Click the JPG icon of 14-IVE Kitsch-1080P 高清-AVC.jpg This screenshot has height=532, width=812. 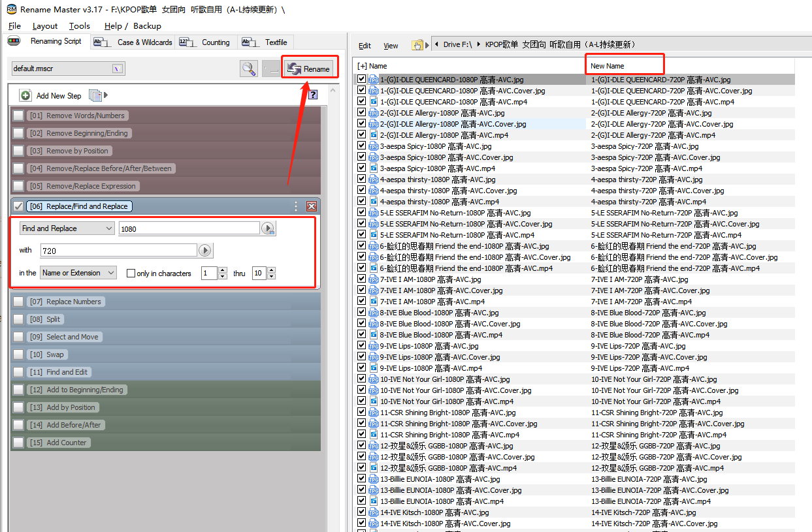(374, 512)
